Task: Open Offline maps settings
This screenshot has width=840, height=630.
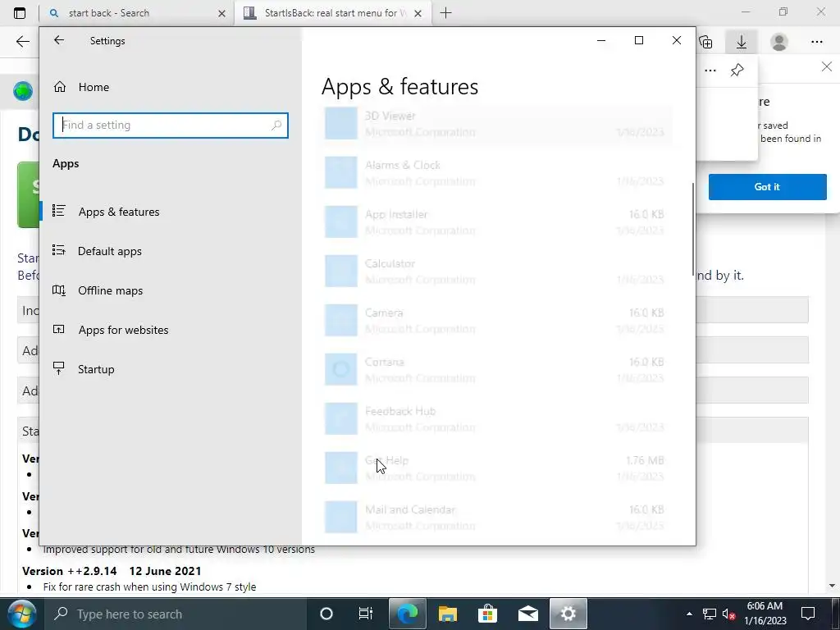Action: pos(171,290)
